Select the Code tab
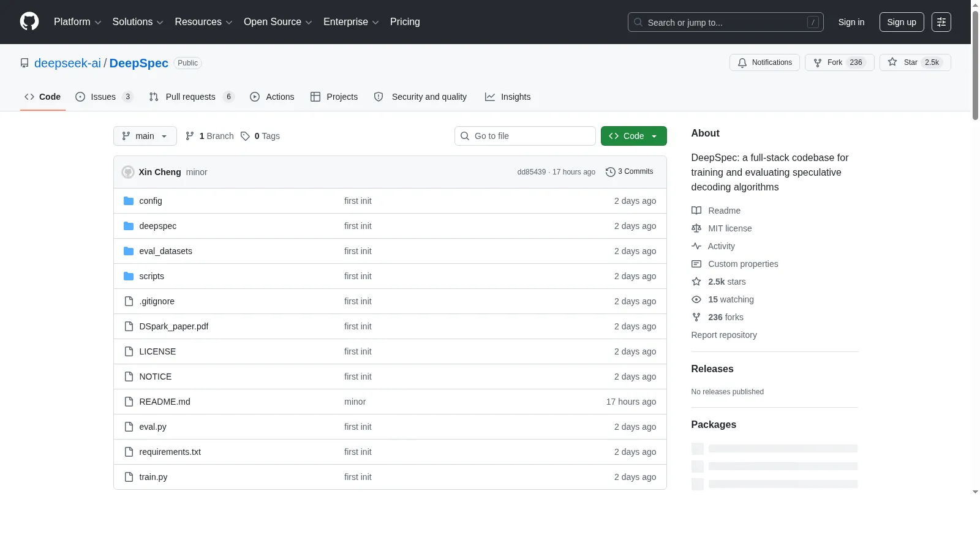Viewport: 980px width, 551px height. (43, 97)
